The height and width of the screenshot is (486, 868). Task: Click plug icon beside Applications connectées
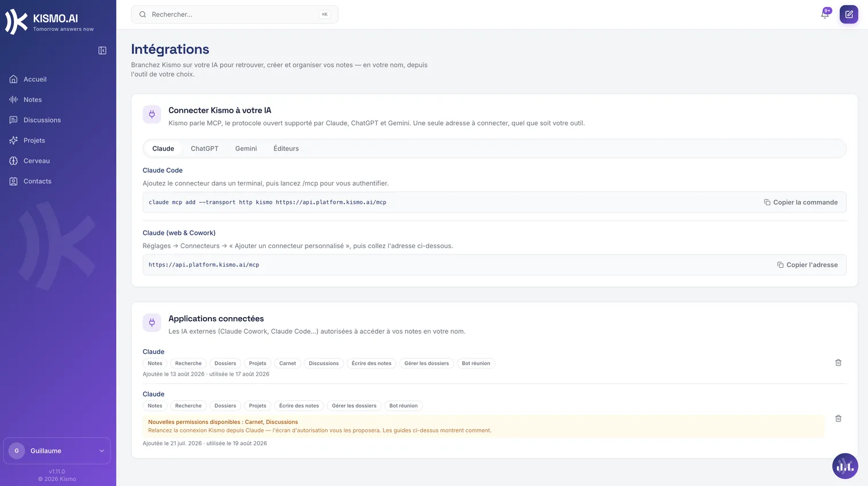[152, 322]
